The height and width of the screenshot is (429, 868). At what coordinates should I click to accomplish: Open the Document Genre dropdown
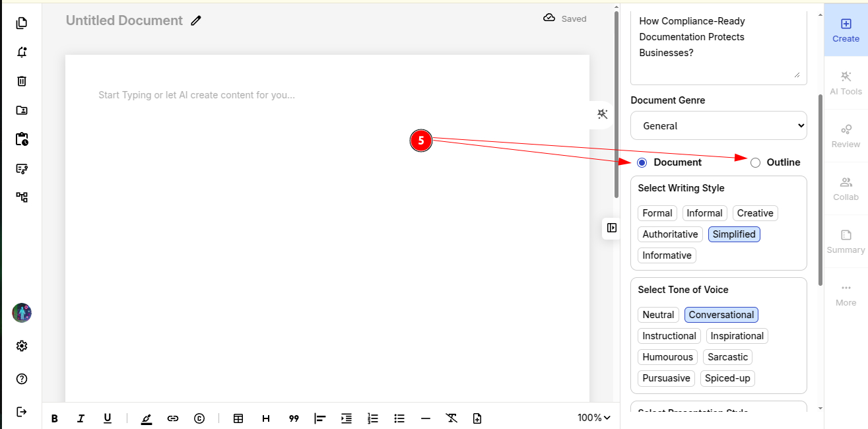(x=718, y=125)
